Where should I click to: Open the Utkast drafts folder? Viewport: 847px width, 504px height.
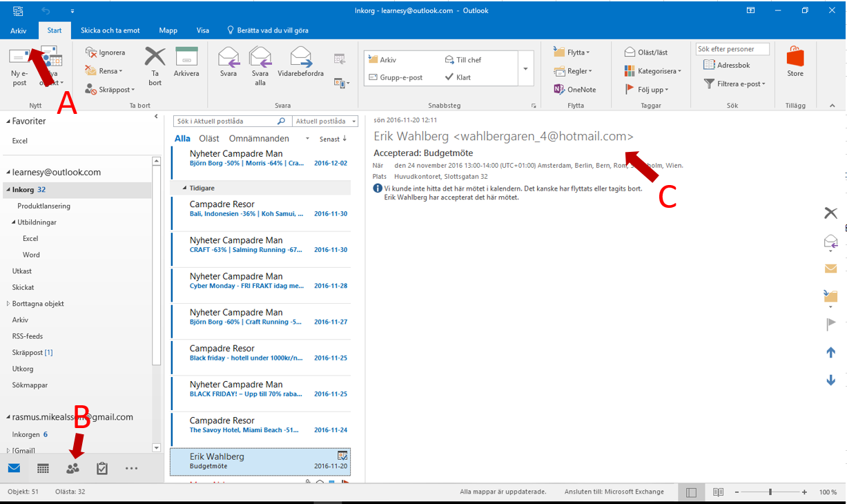tap(22, 271)
